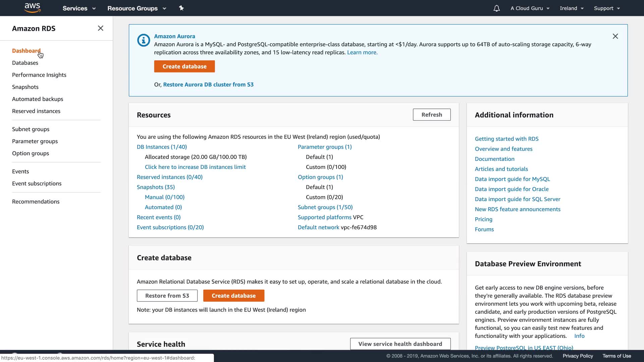Screen dimensions: 644x362
Task: Open Snapshots in the sidebar
Action: pos(25,87)
